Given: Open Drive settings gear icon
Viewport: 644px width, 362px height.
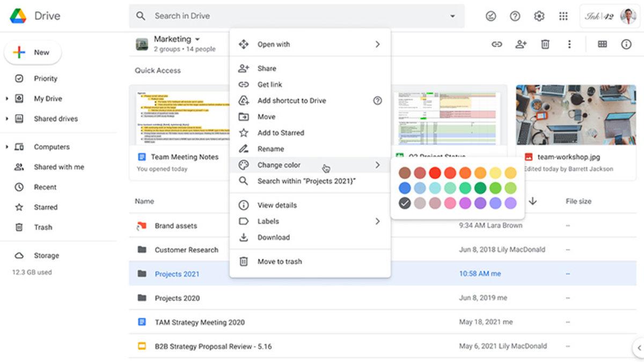Looking at the screenshot, I should click(539, 16).
